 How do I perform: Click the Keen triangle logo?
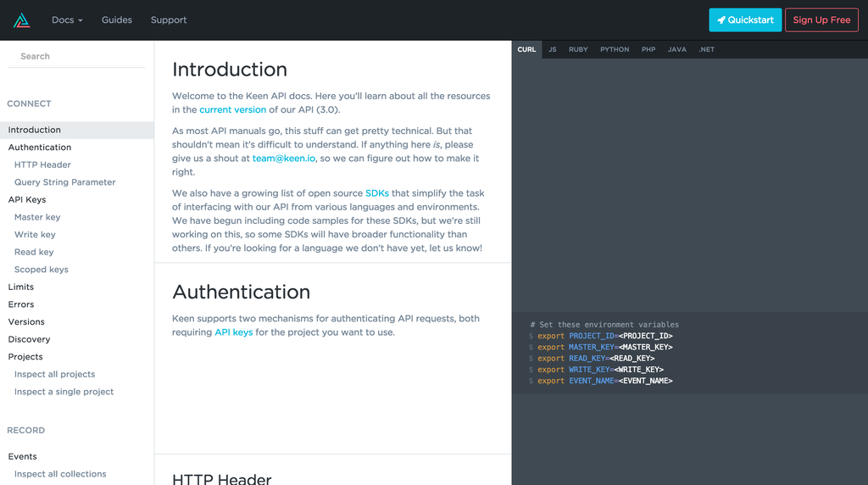21,20
